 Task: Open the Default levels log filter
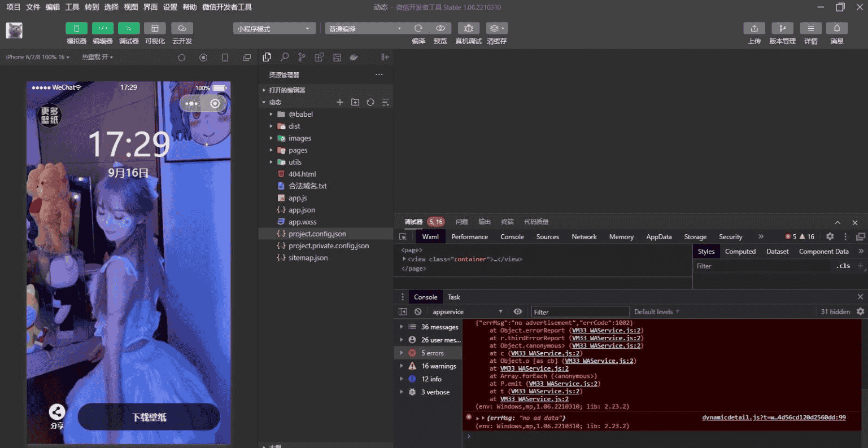656,311
